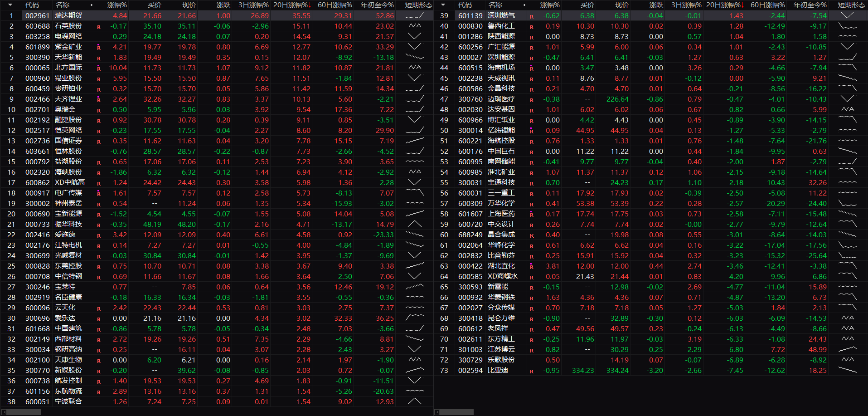
Task: Sort by left 20日涨幅% column header
Action: (292, 5)
